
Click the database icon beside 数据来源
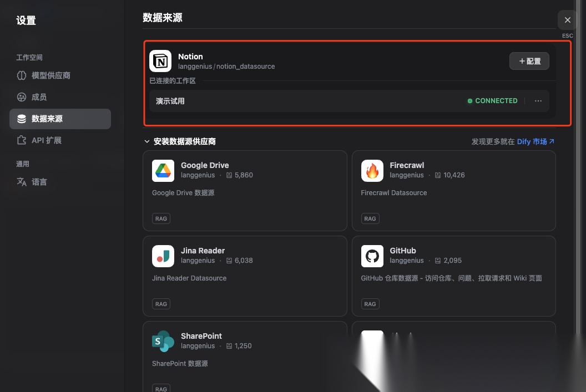tap(22, 119)
